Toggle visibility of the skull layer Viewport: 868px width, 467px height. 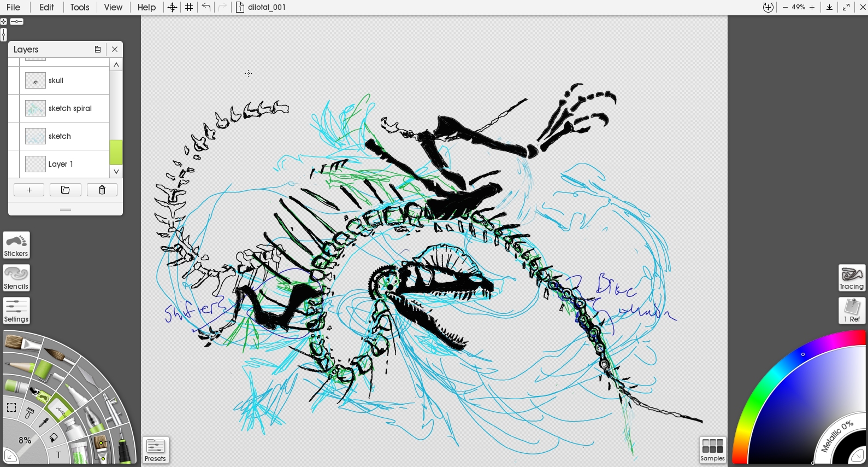pos(14,81)
